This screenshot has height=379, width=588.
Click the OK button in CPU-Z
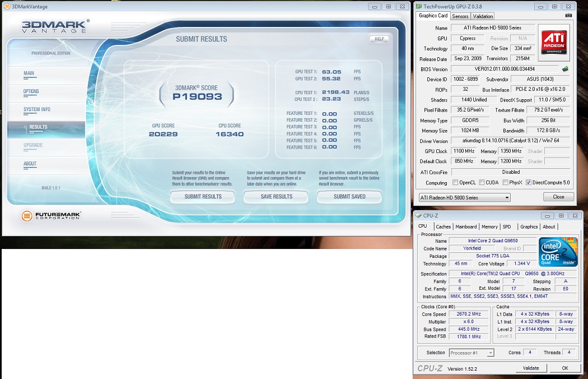565,368
